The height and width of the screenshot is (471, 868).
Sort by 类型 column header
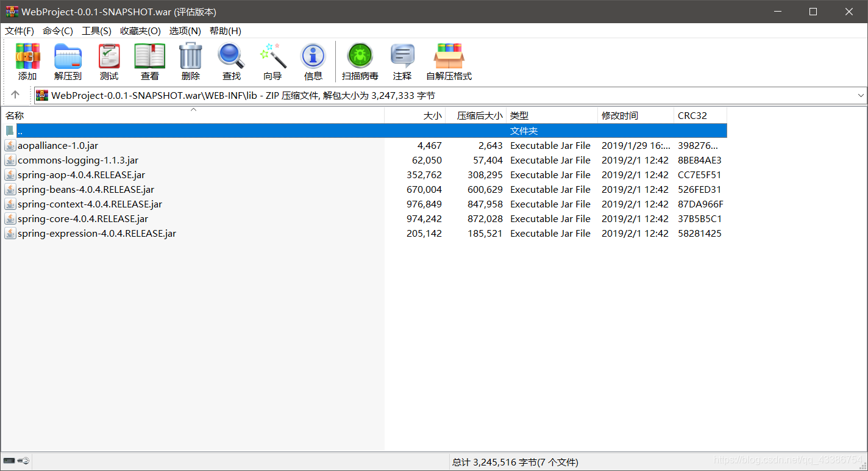point(552,115)
